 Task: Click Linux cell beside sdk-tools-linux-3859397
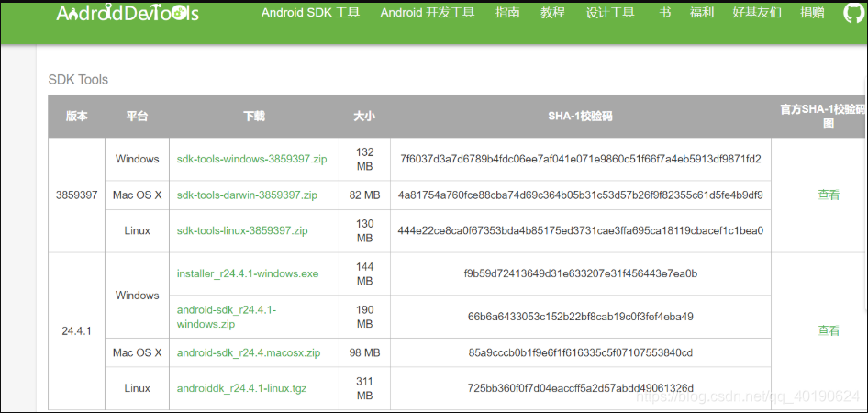138,231
